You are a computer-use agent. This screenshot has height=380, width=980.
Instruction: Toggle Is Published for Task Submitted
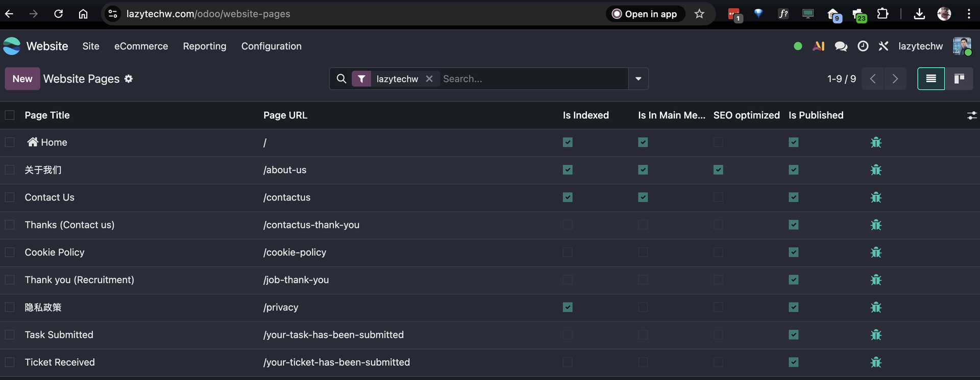click(x=793, y=335)
